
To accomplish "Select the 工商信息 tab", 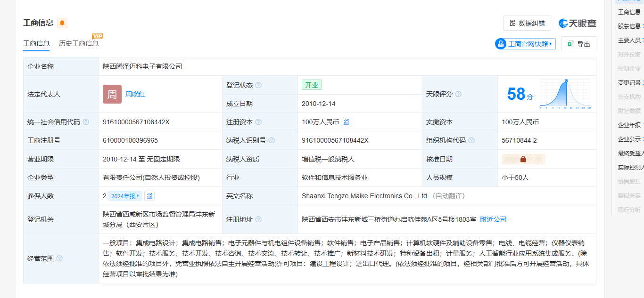I will click(36, 43).
